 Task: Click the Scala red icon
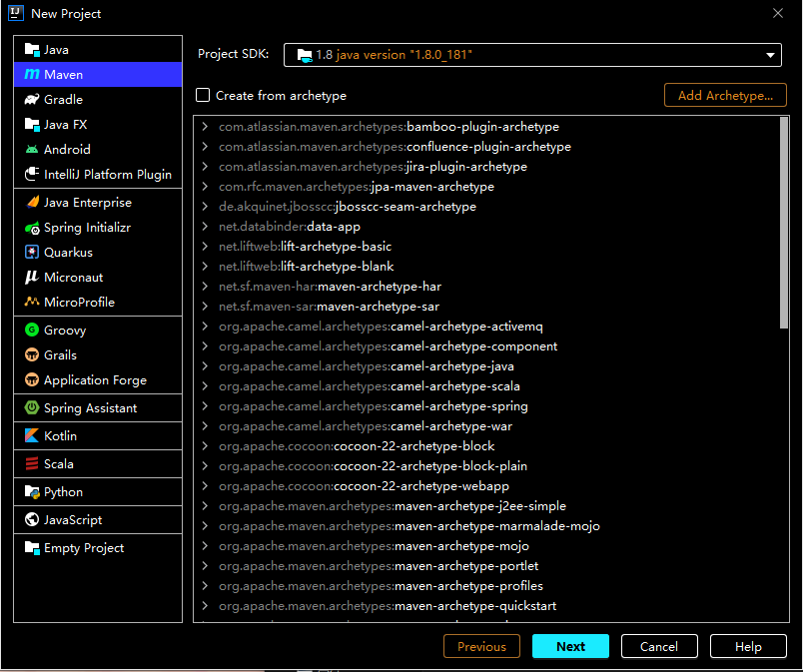pos(32,463)
